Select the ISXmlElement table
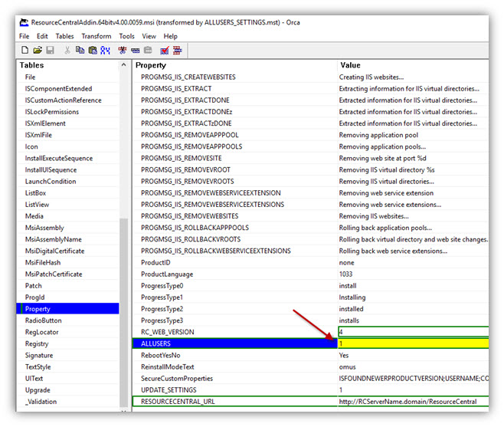Viewport: 504px width, 427px height. pyautogui.click(x=45, y=123)
